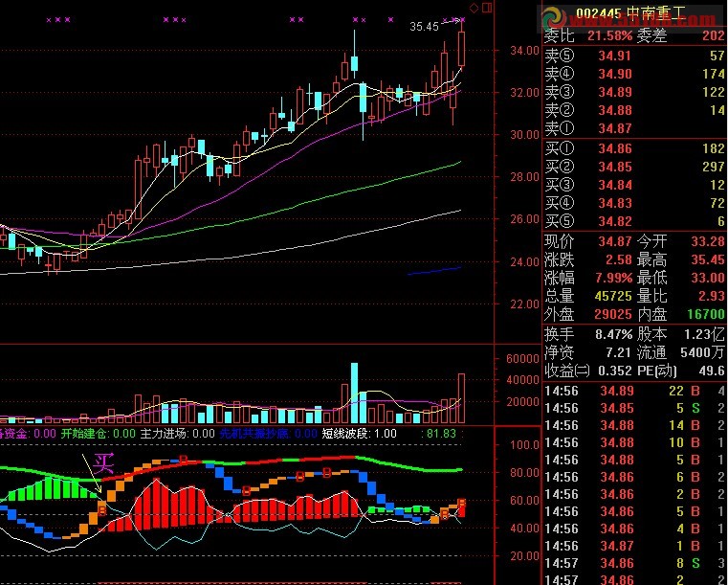Image resolution: width=728 pixels, height=585 pixels.
Task: Click the 现价 current price value 34.87
Action: 614,241
